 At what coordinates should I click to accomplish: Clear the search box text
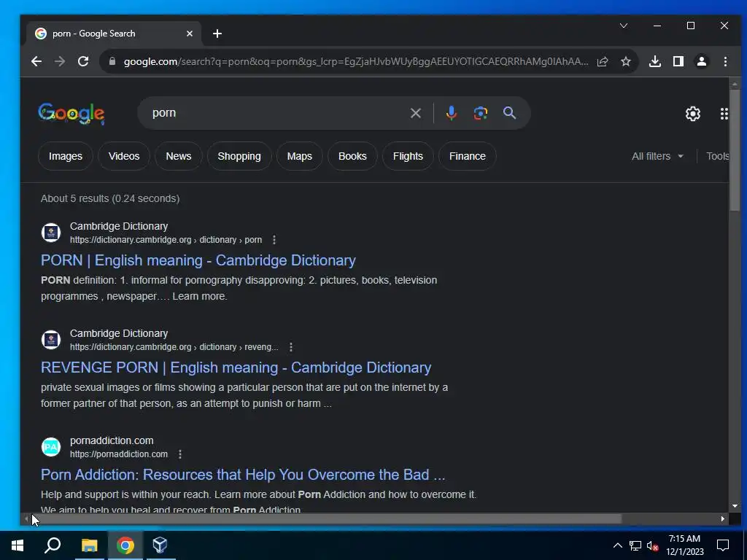point(415,113)
